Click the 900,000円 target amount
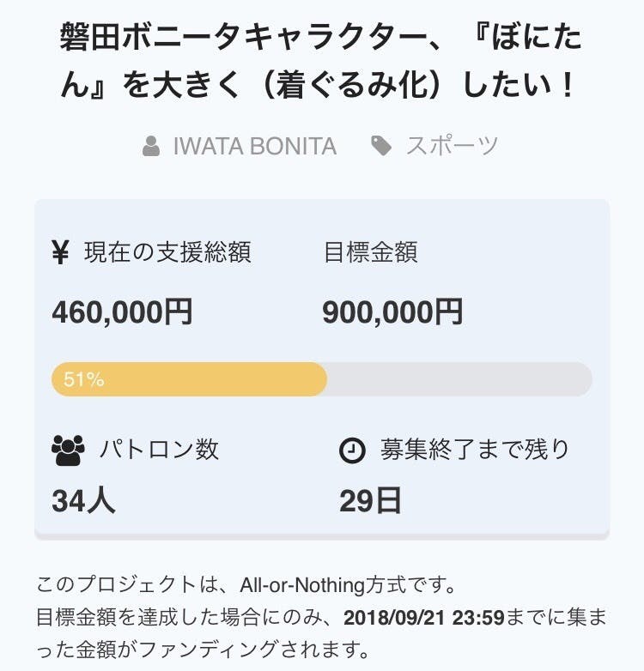This screenshot has height=671, width=644. coord(392,313)
